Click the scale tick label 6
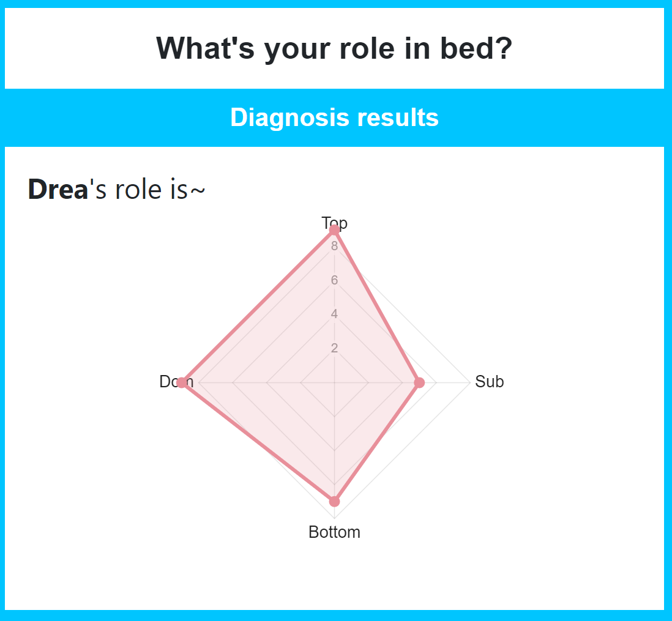 (x=334, y=281)
